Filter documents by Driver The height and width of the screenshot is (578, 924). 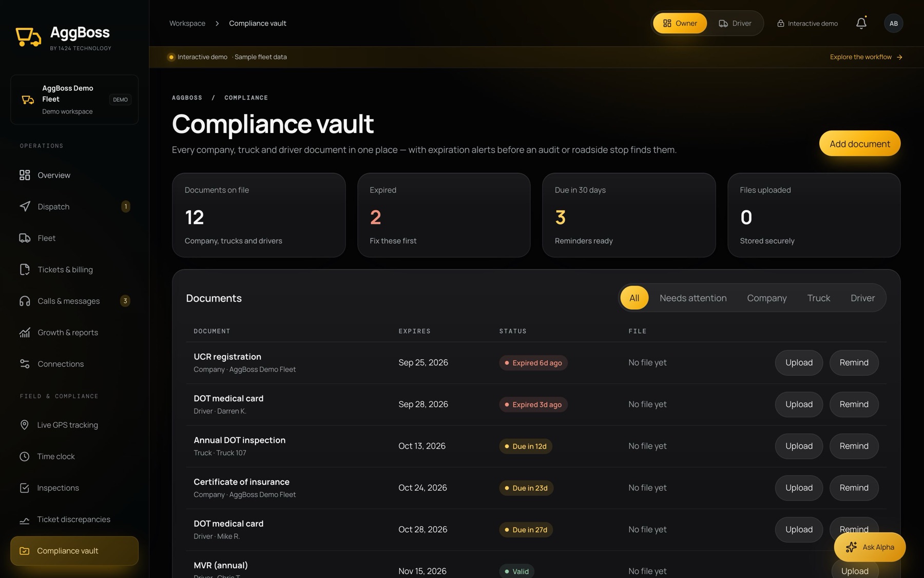click(862, 298)
